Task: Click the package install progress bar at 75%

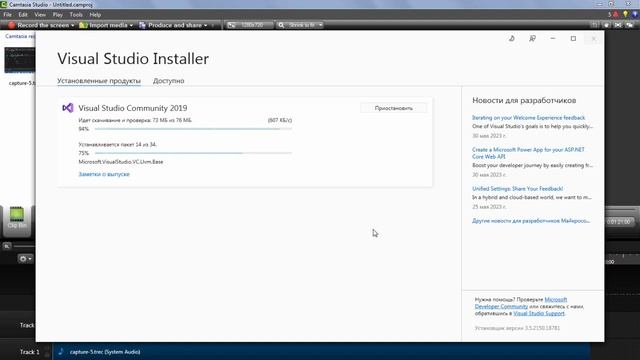Action: 193,153
